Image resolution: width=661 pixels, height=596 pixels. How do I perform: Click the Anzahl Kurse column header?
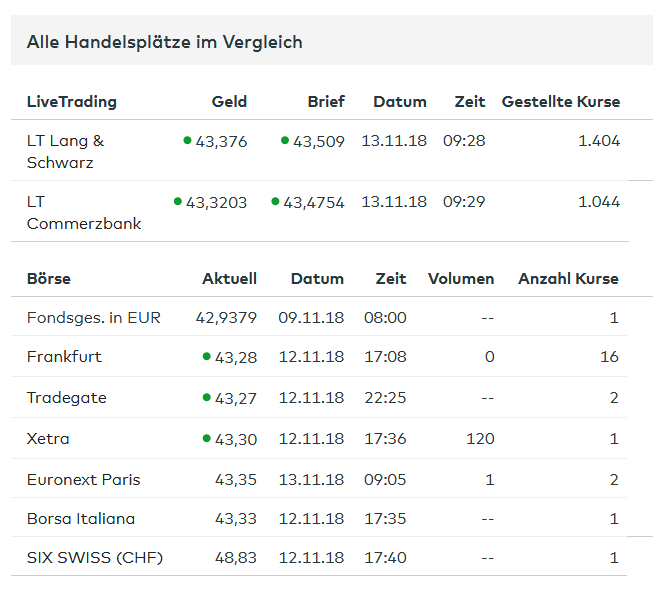coord(568,279)
